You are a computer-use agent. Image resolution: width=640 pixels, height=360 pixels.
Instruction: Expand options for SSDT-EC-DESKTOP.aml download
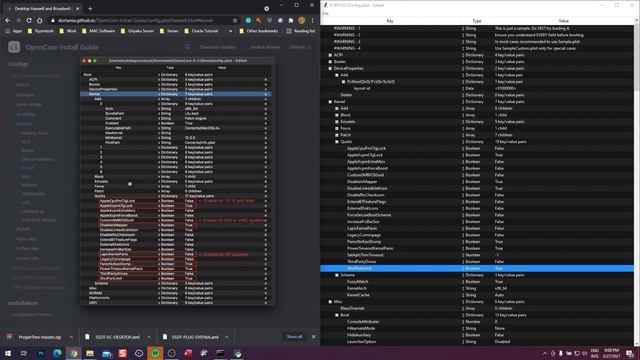(149, 337)
